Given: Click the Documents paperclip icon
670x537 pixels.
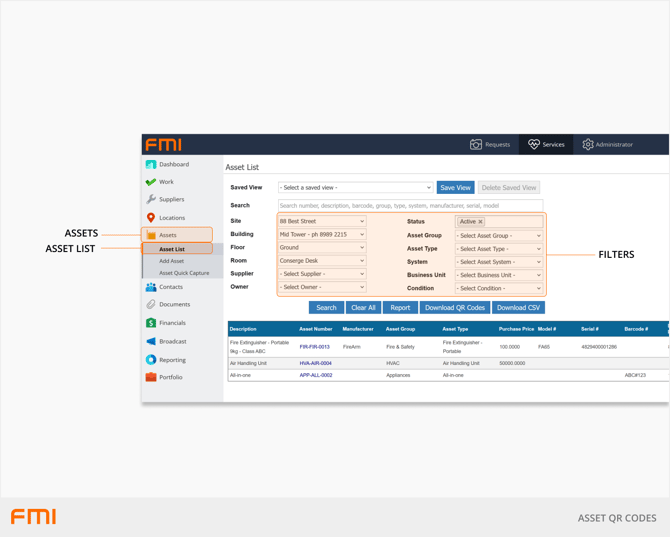Looking at the screenshot, I should pos(151,304).
